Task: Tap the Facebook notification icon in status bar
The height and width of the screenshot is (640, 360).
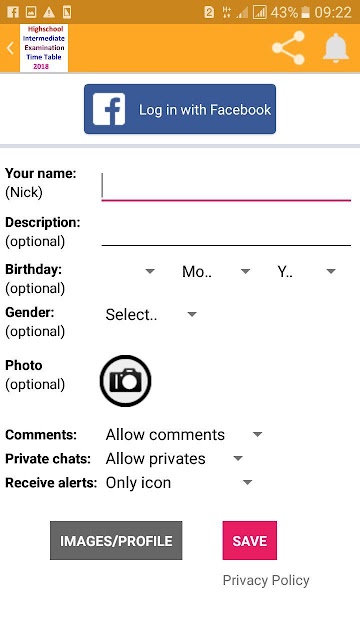Action: pos(13,12)
